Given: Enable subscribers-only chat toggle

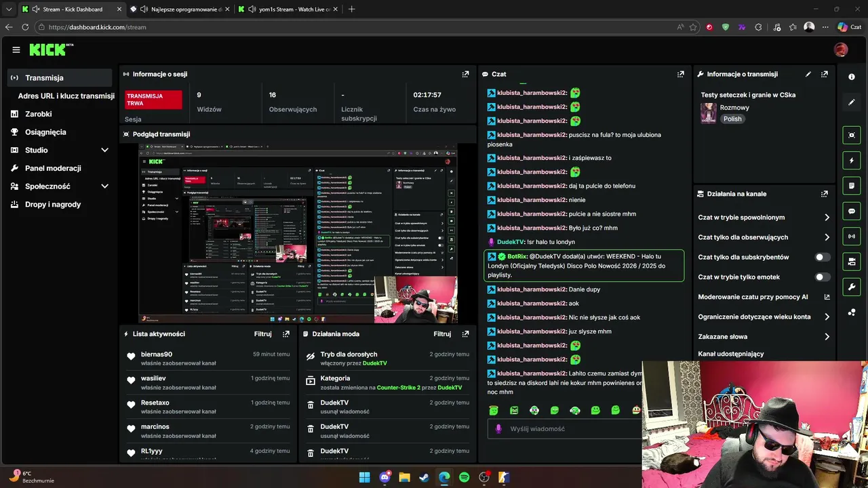Looking at the screenshot, I should (822, 258).
